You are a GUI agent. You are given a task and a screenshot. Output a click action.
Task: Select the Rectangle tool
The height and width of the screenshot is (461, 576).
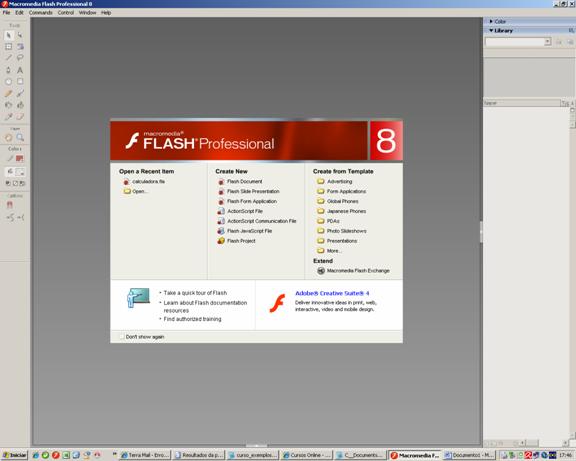coord(20,82)
